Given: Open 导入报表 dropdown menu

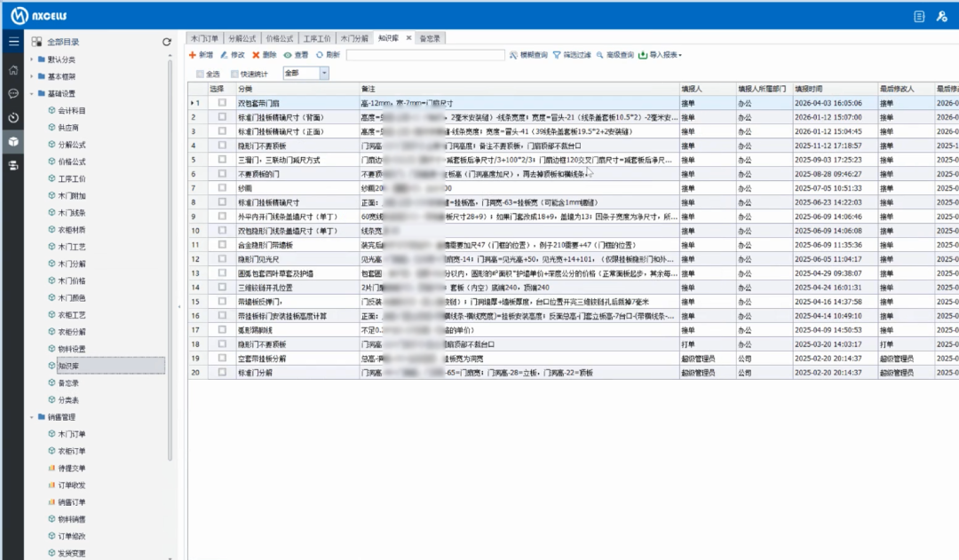Looking at the screenshot, I should 660,55.
